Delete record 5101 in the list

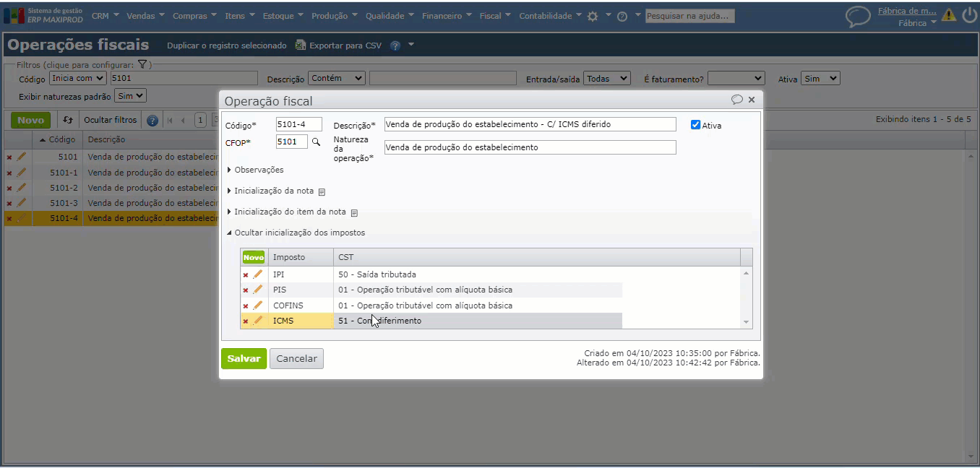(x=9, y=157)
